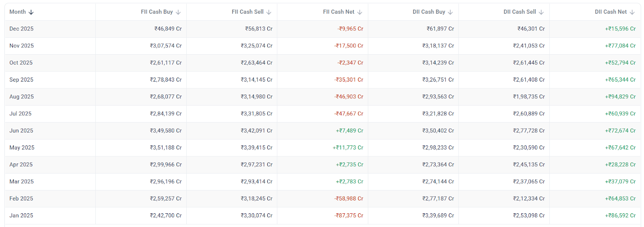Click the Jul 2025 DII Cash Sell value
The height and width of the screenshot is (227, 644).
pos(529,114)
